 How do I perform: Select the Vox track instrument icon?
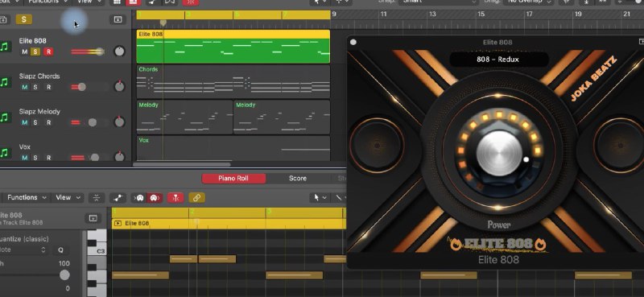(6, 153)
